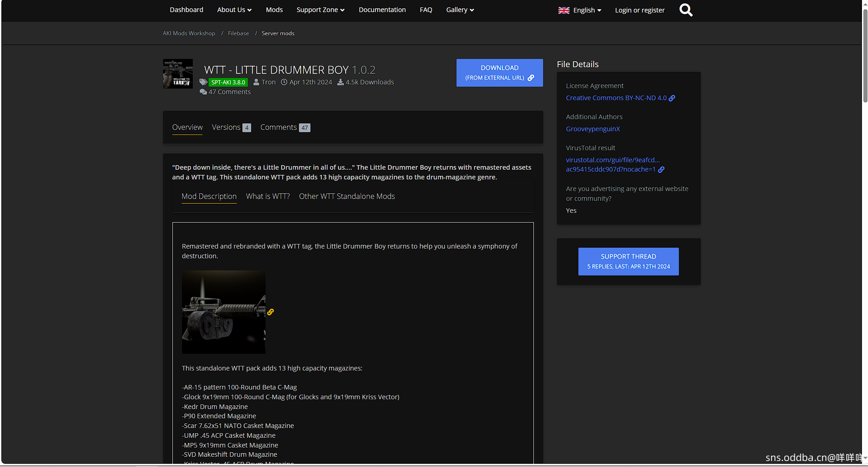This screenshot has height=467, width=868.
Task: Click the SPT-AKI 3.8.0 version tag
Action: click(x=228, y=83)
